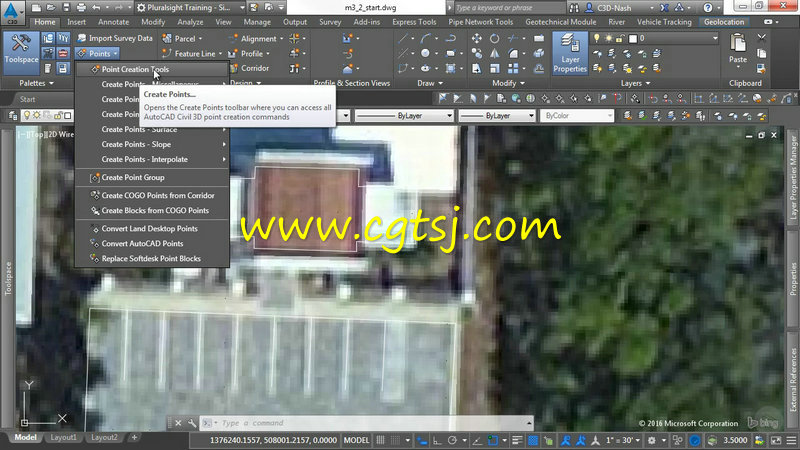Open Create Points - Slope submenu

pos(152,144)
